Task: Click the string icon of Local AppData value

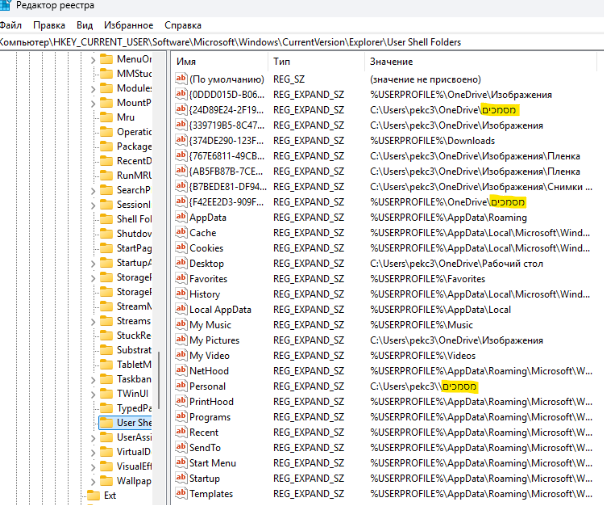Action: [x=181, y=309]
